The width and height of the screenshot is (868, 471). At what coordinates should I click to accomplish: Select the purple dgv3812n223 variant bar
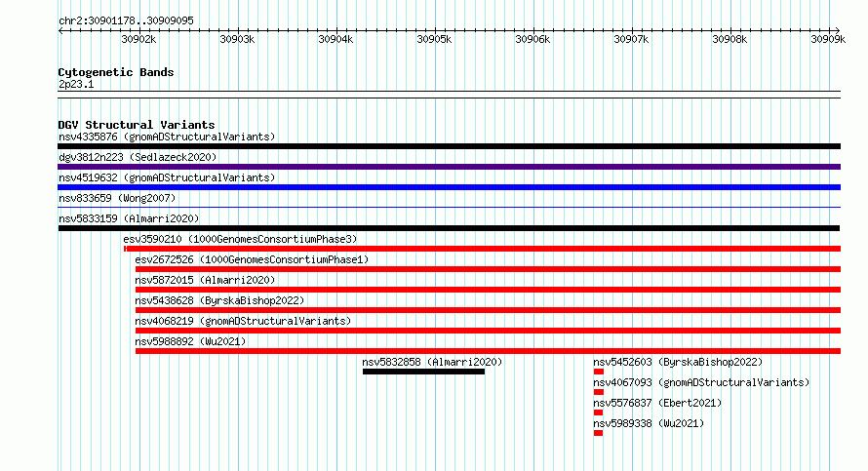pyautogui.click(x=449, y=167)
